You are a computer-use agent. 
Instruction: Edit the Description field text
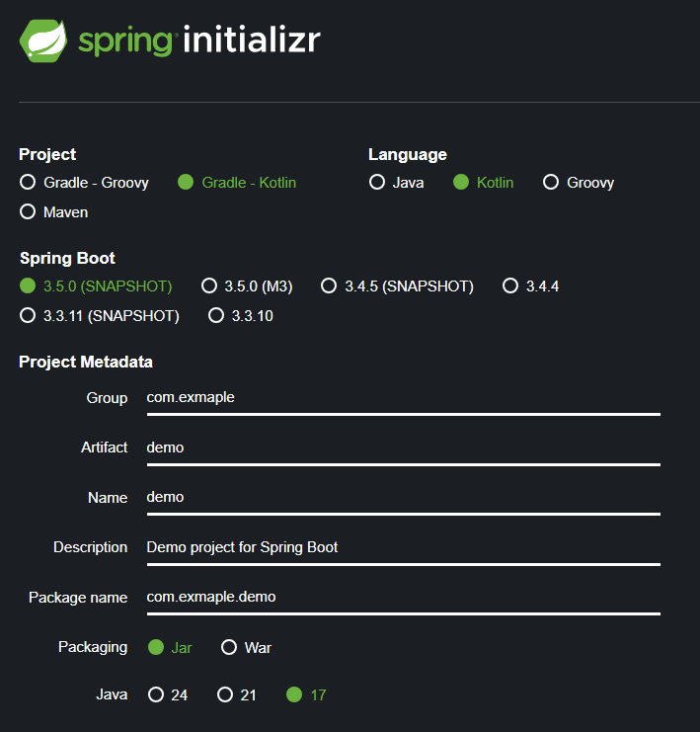click(404, 550)
